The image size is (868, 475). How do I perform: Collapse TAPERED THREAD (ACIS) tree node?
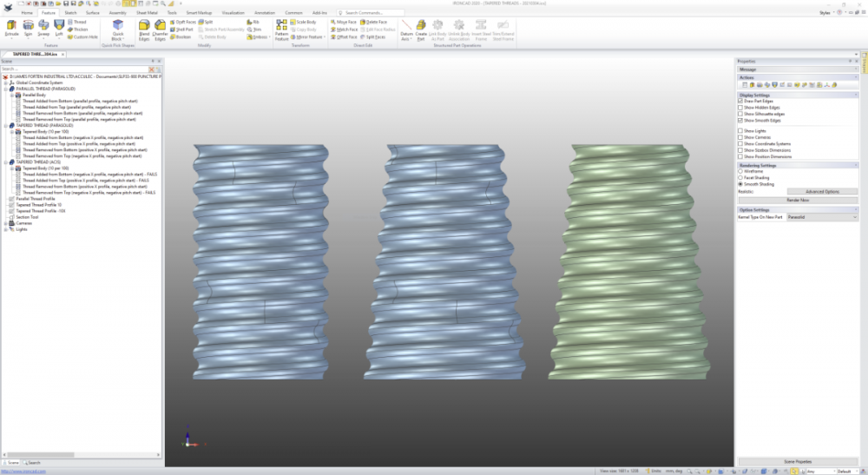[x=5, y=162]
